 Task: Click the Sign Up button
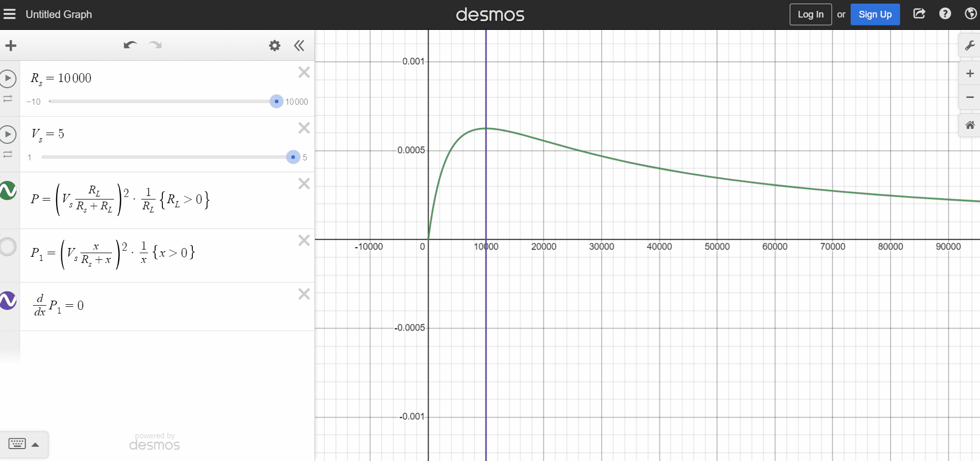point(875,14)
